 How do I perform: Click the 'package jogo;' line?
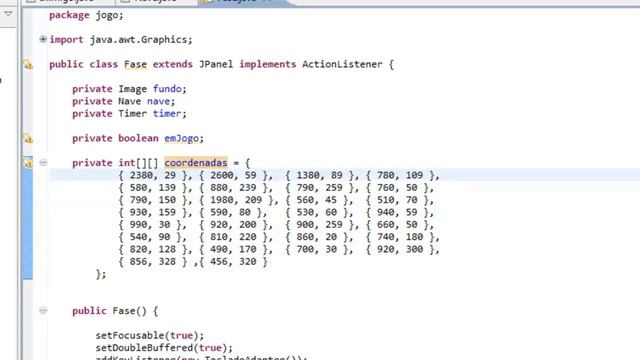point(86,16)
